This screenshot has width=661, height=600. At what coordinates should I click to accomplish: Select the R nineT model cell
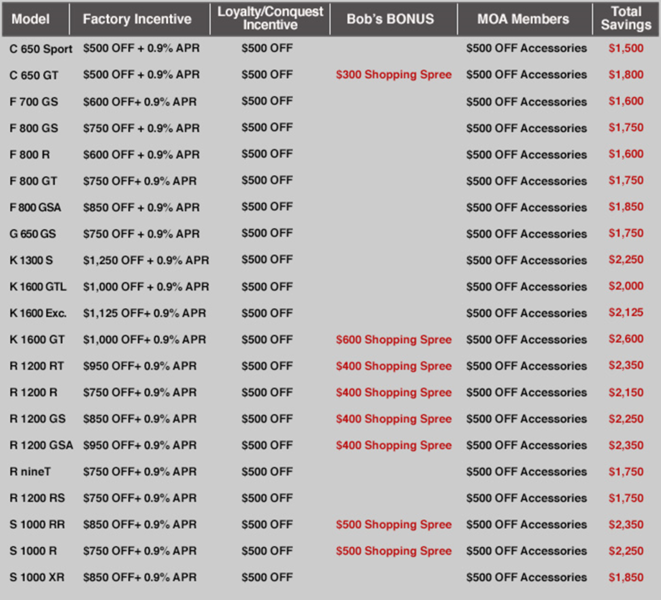point(30,472)
